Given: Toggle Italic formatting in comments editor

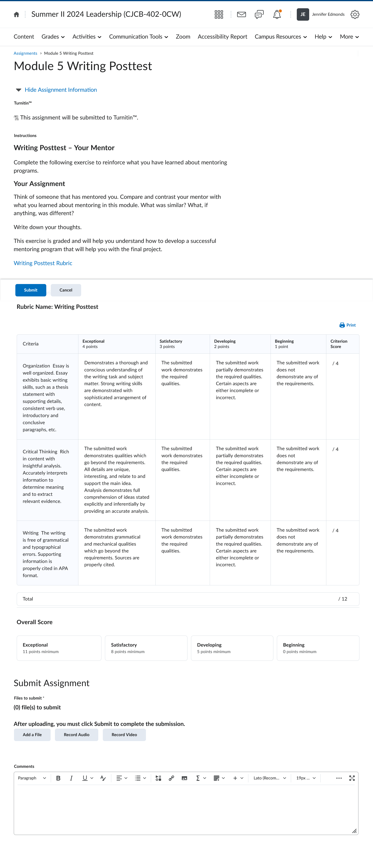Looking at the screenshot, I should coord(71,778).
